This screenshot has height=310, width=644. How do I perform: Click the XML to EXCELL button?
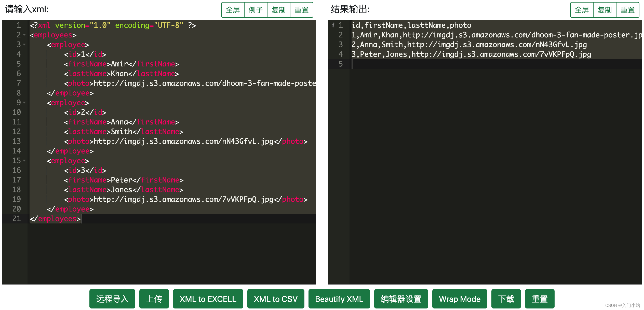[x=208, y=299]
